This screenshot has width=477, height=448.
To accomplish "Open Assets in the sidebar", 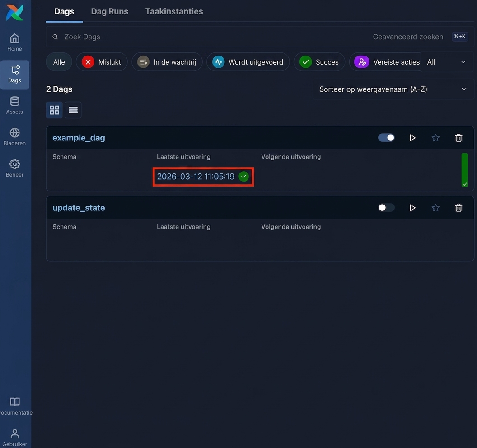I will click(x=14, y=105).
